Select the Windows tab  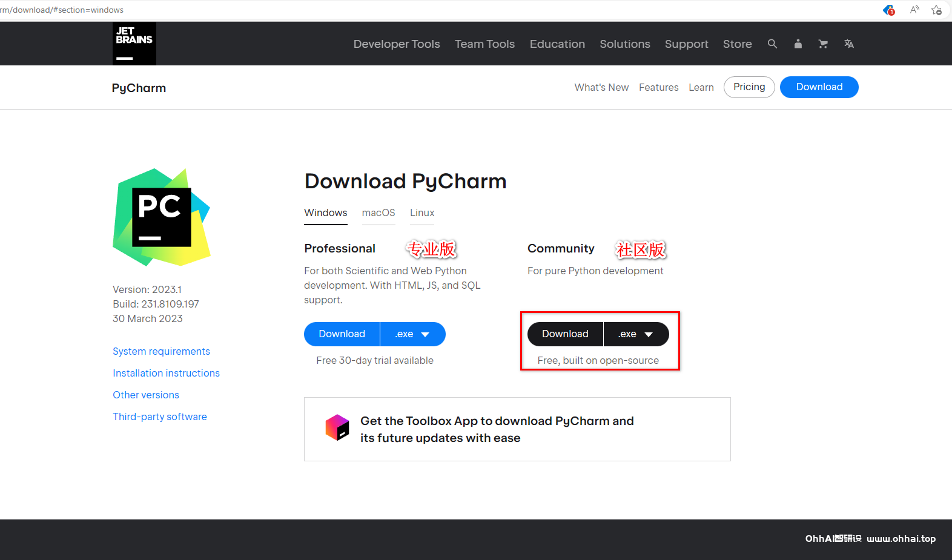pos(326,213)
